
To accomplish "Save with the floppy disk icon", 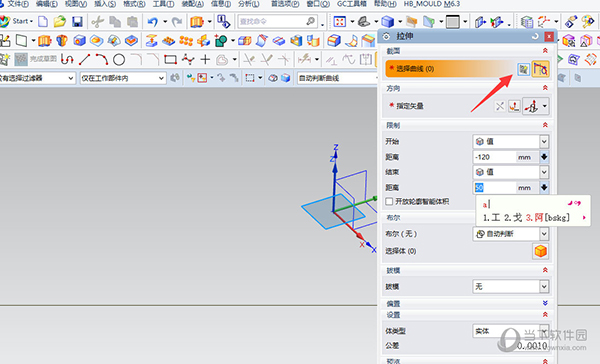I will (77, 21).
